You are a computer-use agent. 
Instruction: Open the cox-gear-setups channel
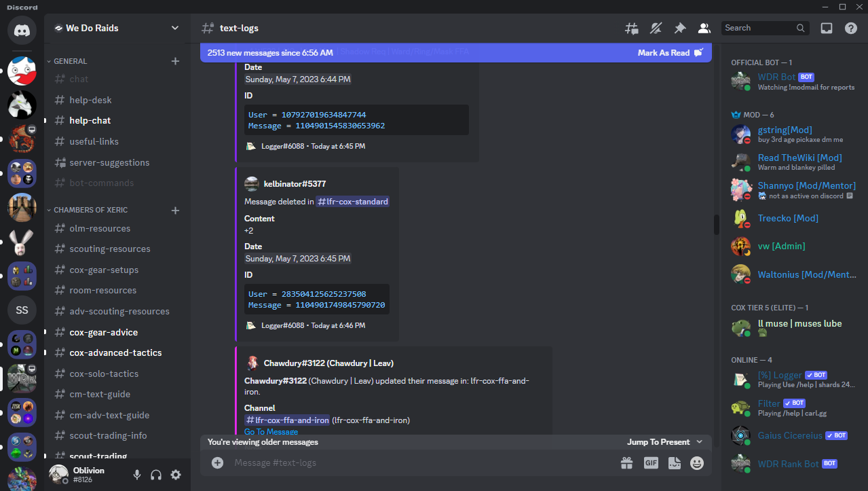pos(117,270)
